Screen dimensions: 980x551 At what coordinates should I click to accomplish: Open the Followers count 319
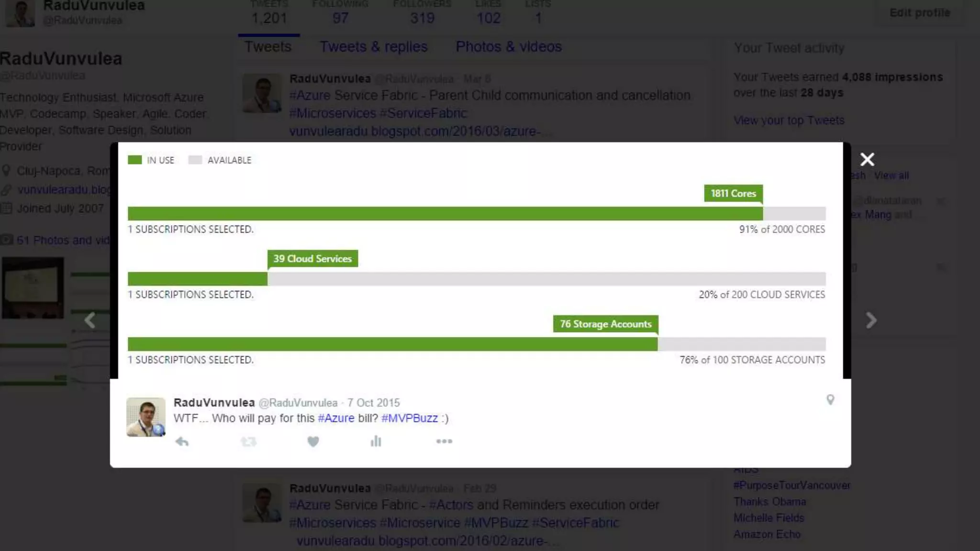(422, 18)
